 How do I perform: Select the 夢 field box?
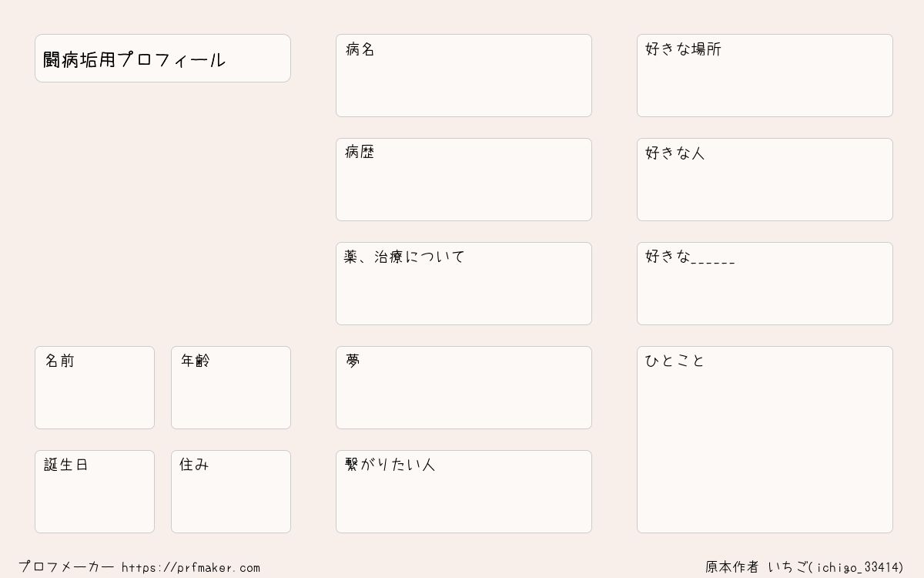click(x=464, y=388)
